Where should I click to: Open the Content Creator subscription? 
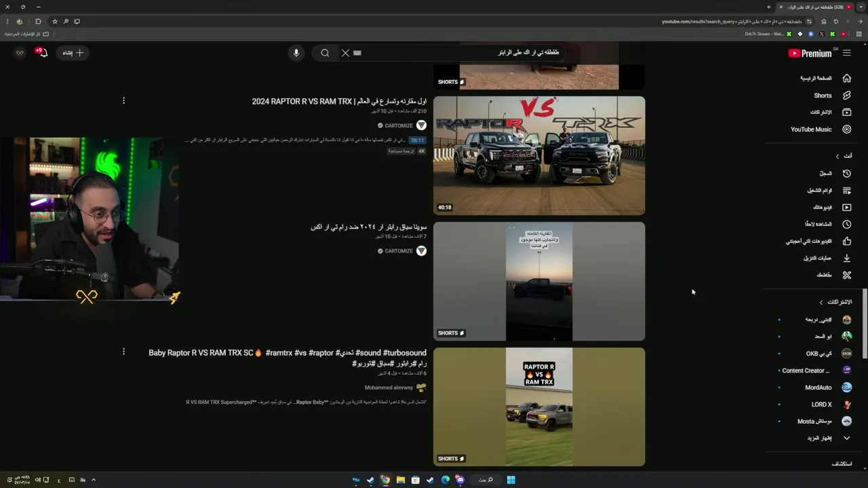(817, 371)
